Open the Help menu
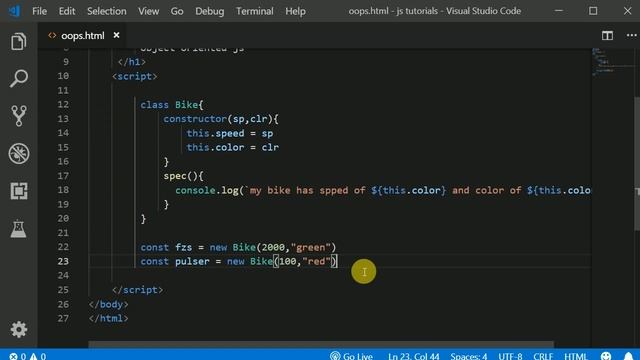Viewport: 640px width, 360px height. 295,11
